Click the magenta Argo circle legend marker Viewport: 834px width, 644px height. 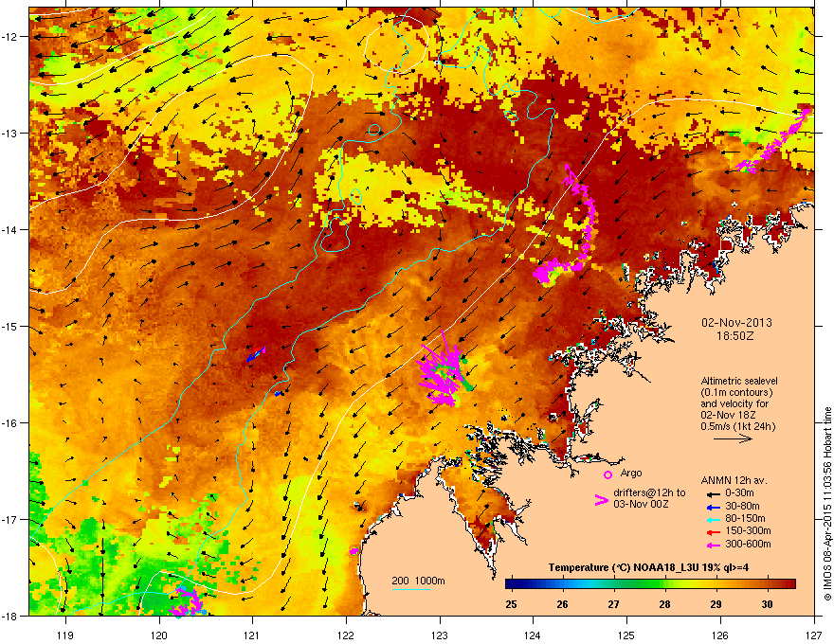tap(607, 474)
